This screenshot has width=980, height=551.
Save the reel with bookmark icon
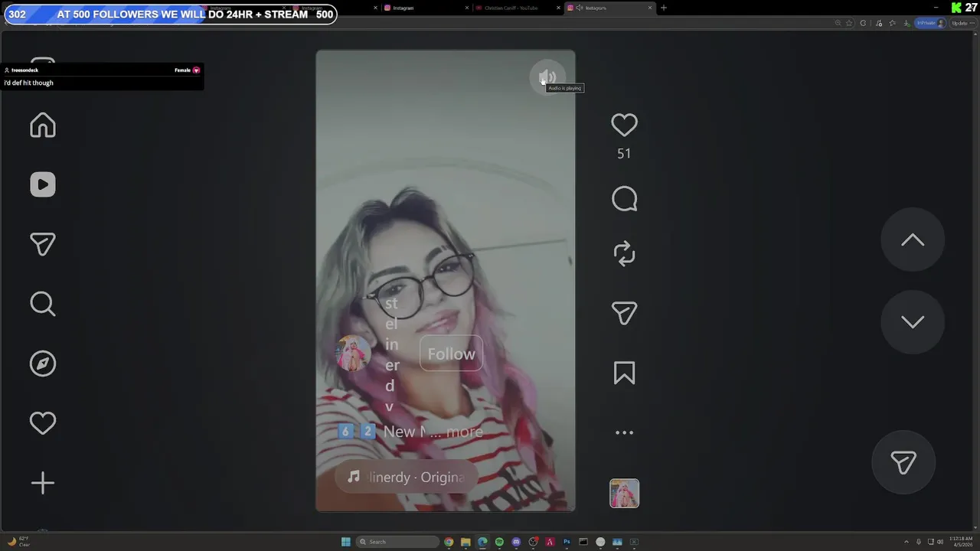click(624, 373)
